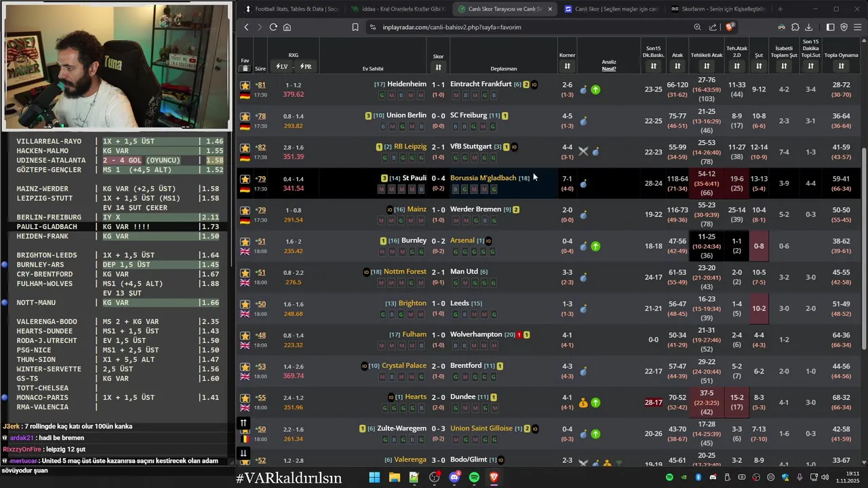
Task: Click the green up-arrow icon on Burnley row
Action: coord(595,246)
